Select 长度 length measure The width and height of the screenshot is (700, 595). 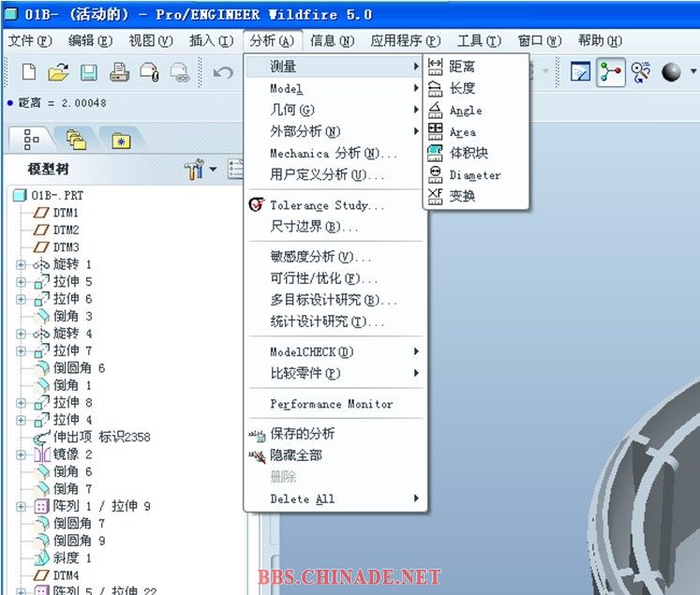(x=475, y=88)
